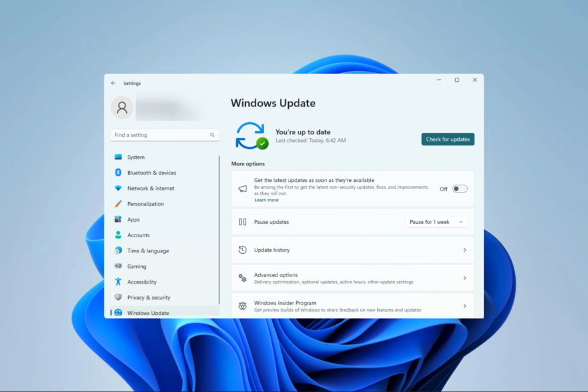Click the System monitor icon in sidebar
The height and width of the screenshot is (392, 588).
click(x=118, y=157)
